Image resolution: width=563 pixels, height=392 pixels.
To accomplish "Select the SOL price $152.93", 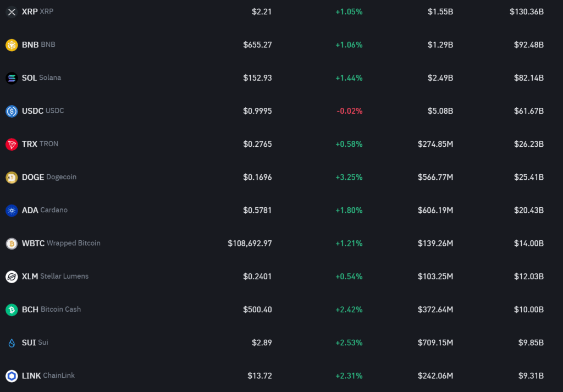I will tap(257, 78).
